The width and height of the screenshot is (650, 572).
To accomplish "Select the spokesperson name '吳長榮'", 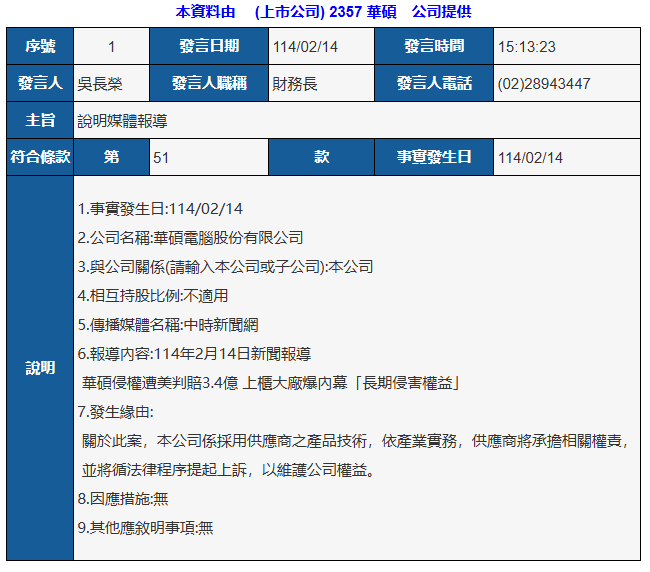I will click(x=100, y=84).
